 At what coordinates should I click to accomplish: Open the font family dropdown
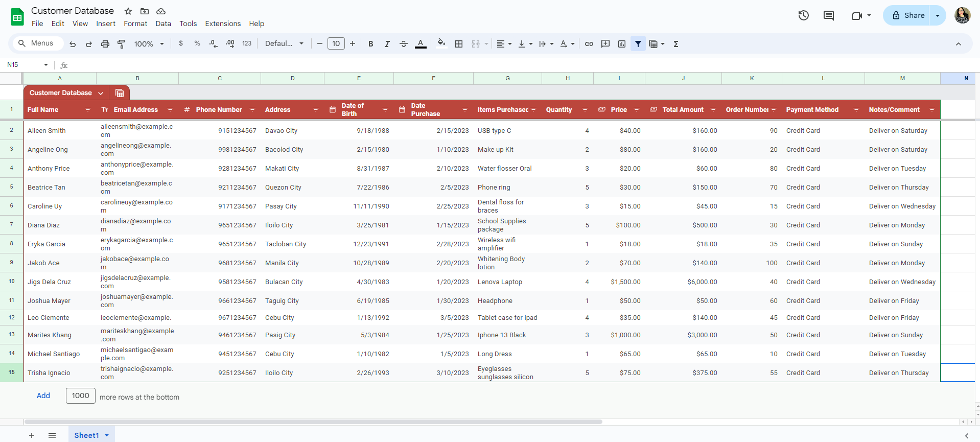(284, 44)
